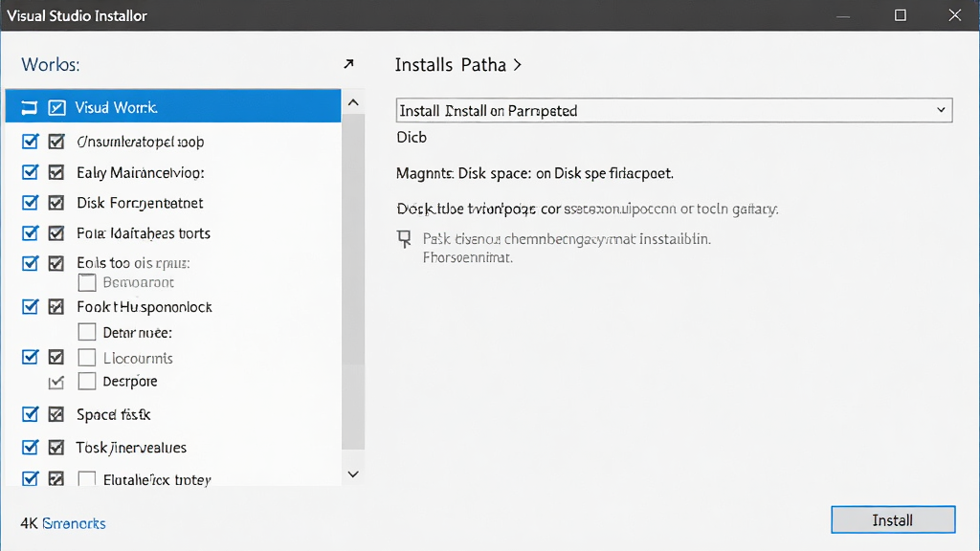The image size is (980, 551).
Task: Click the grey check mark icon left of Desrpore
Action: (56, 382)
